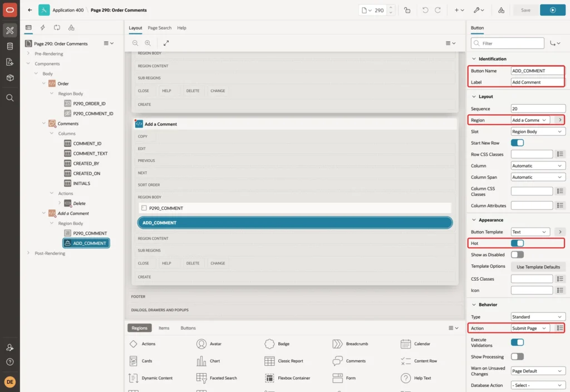Open the Slot dropdown showing Region Body

pos(538,131)
